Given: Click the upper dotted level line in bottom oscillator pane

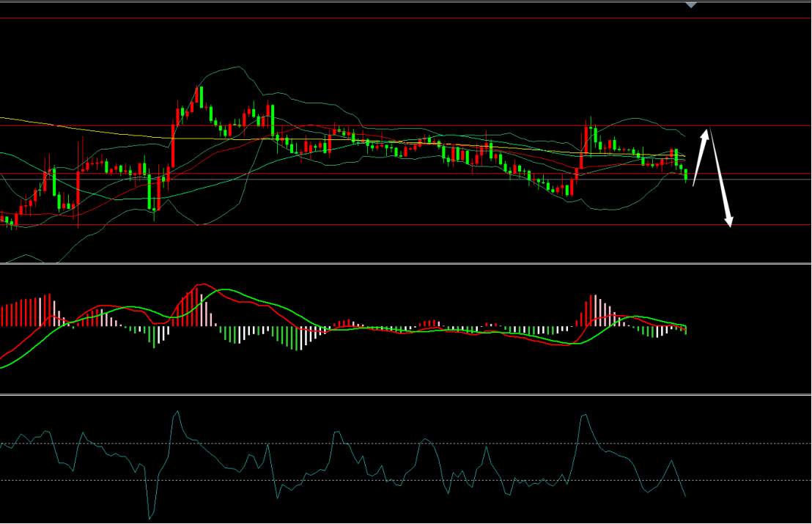Looking at the screenshot, I should pyautogui.click(x=406, y=443).
